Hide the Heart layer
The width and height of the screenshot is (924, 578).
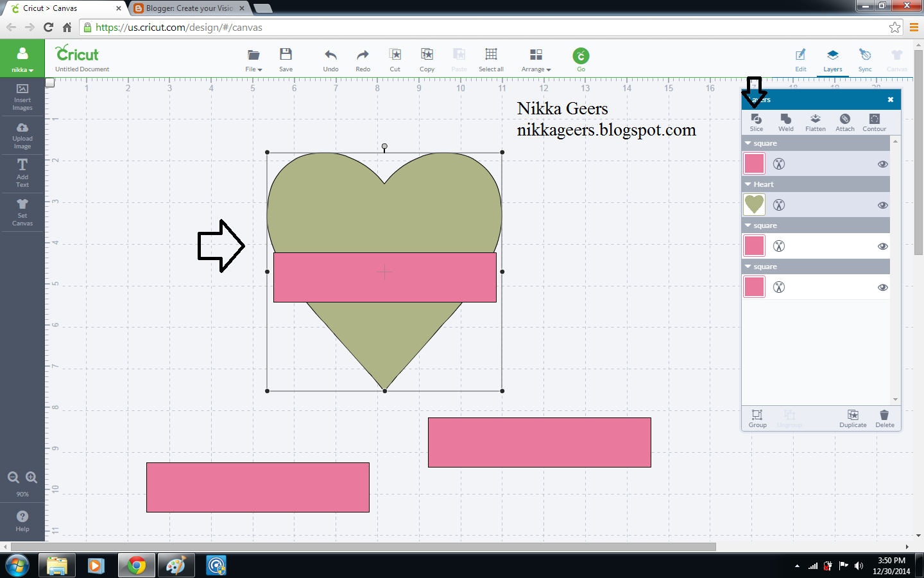883,205
